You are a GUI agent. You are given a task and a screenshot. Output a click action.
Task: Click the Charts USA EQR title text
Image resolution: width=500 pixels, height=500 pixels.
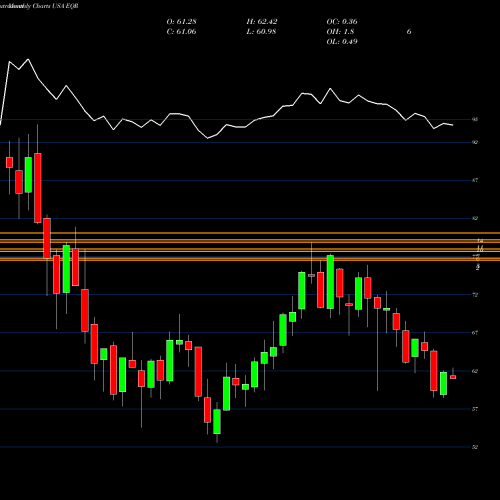(55, 6)
